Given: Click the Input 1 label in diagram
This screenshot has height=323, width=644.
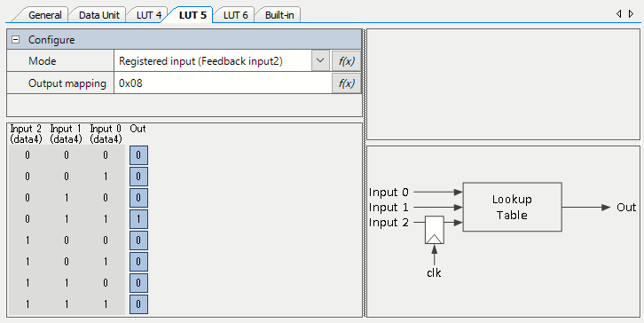Looking at the screenshot, I should pos(389,208).
